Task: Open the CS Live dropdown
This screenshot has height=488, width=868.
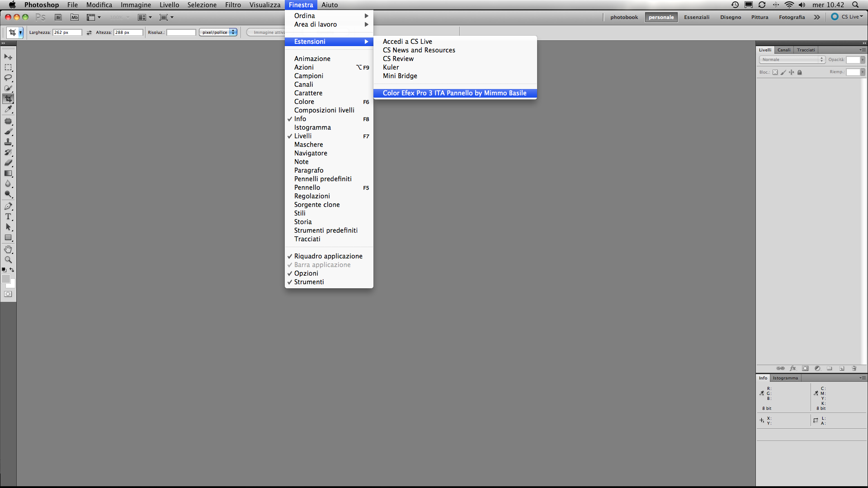Action: coord(848,17)
